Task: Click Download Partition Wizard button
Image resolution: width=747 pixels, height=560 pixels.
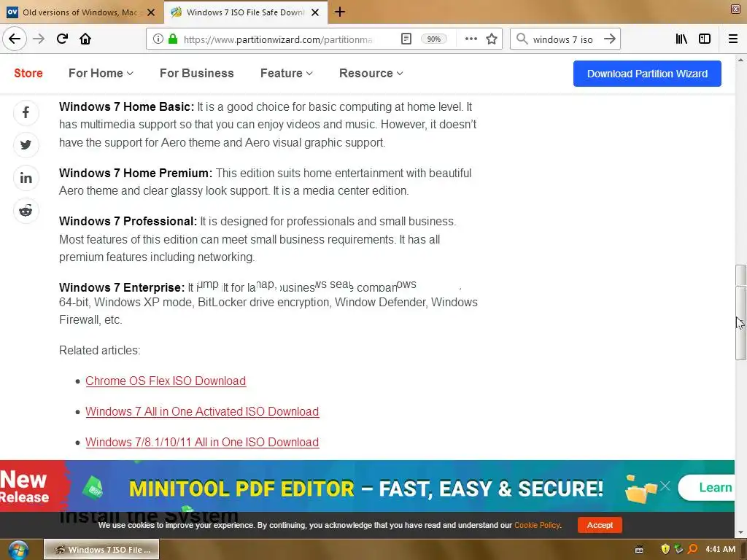Action: tap(647, 74)
